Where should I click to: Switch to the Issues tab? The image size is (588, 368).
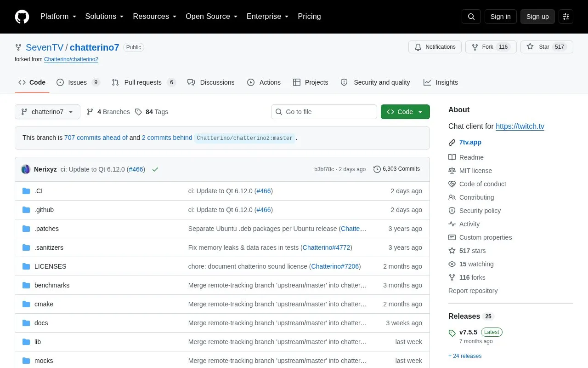pyautogui.click(x=78, y=82)
